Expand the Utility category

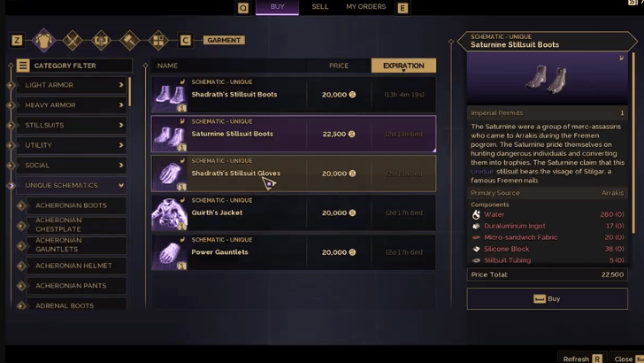coord(72,145)
